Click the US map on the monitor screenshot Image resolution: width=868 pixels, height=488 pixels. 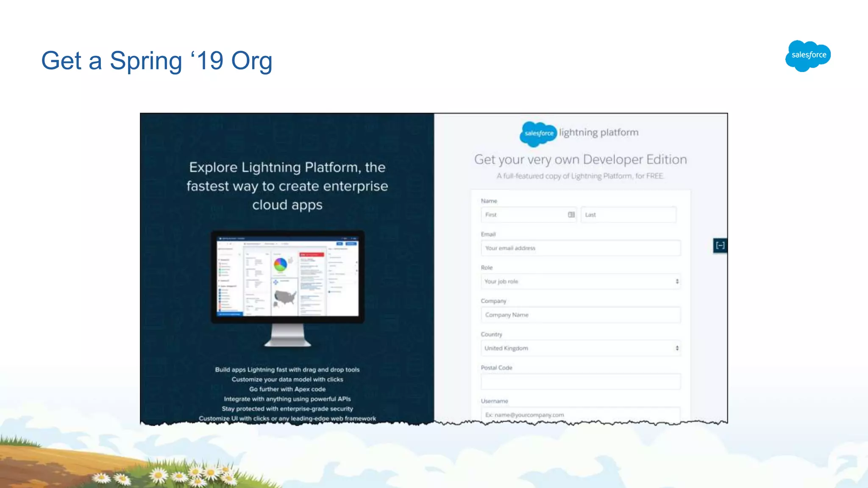click(x=285, y=298)
